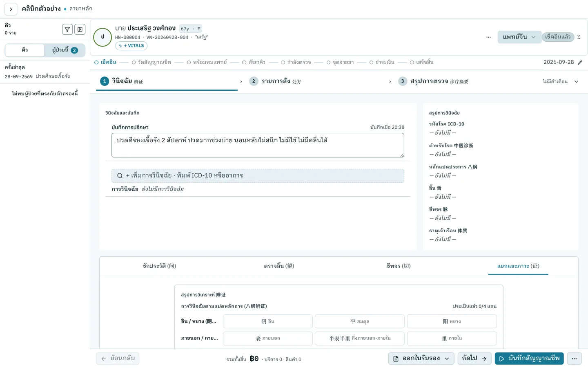The width and height of the screenshot is (588, 368).
Task: Click the search icon in the diagnosis field
Action: click(120, 176)
